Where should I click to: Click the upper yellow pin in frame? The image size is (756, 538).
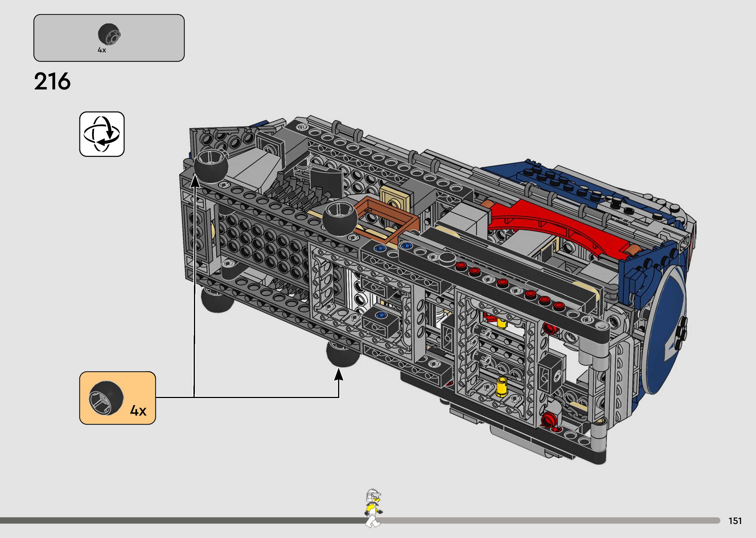click(x=502, y=324)
